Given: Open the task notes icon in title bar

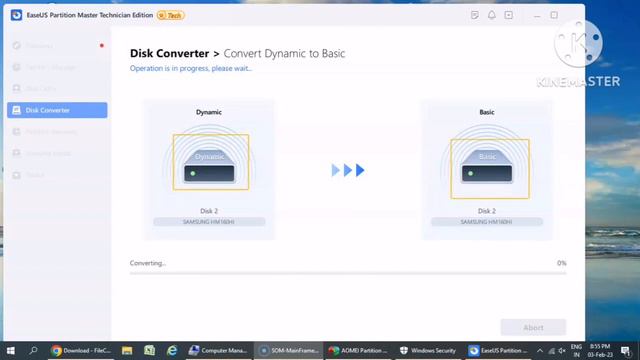Looking at the screenshot, I should pyautogui.click(x=475, y=15).
